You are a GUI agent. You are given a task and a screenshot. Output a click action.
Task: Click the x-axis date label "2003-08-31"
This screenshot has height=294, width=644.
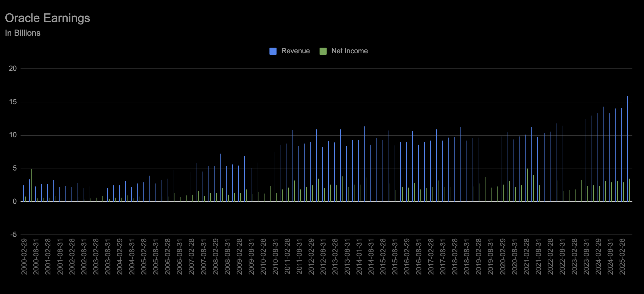[x=108, y=257]
